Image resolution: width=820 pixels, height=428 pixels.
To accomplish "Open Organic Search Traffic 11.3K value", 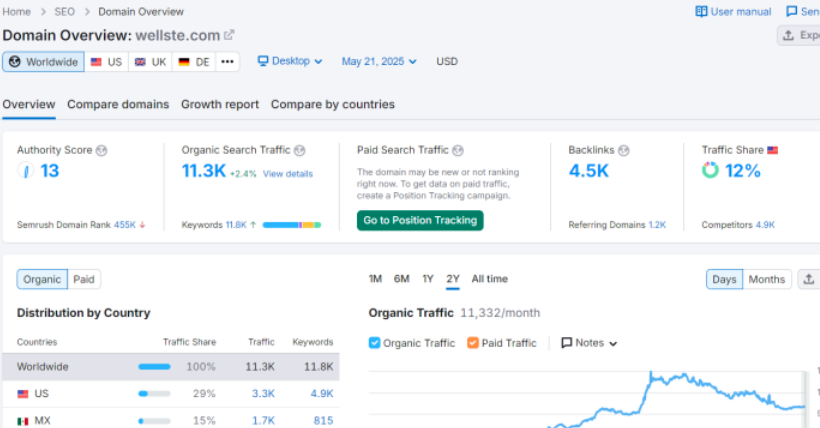I will click(204, 171).
